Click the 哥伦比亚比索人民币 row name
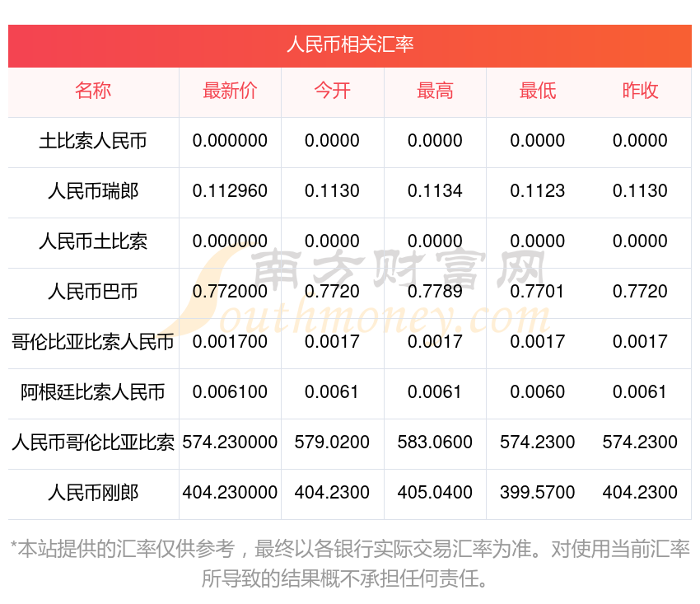 93,342
